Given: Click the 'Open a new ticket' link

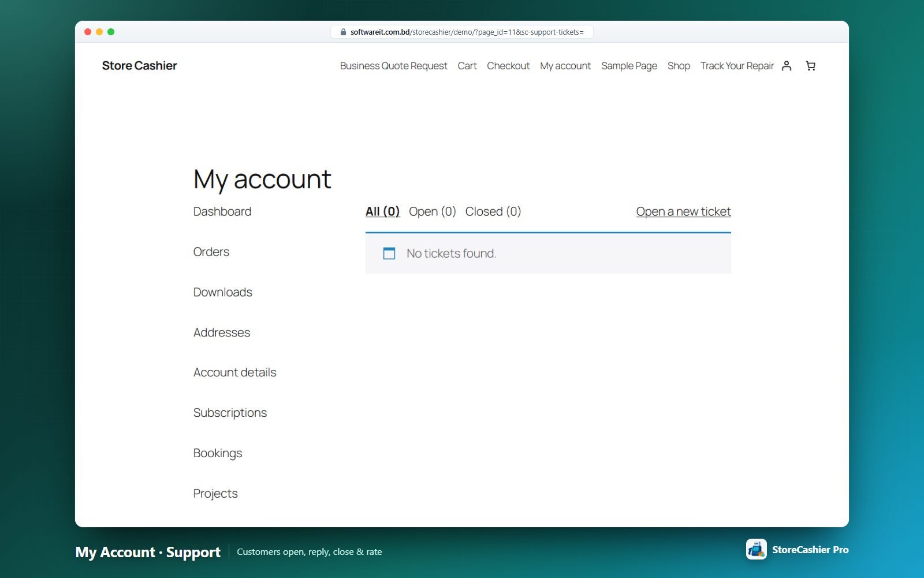Looking at the screenshot, I should tap(684, 212).
